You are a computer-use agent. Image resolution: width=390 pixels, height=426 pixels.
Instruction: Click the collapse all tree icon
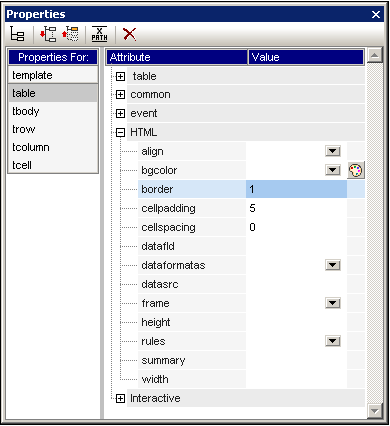click(x=70, y=34)
